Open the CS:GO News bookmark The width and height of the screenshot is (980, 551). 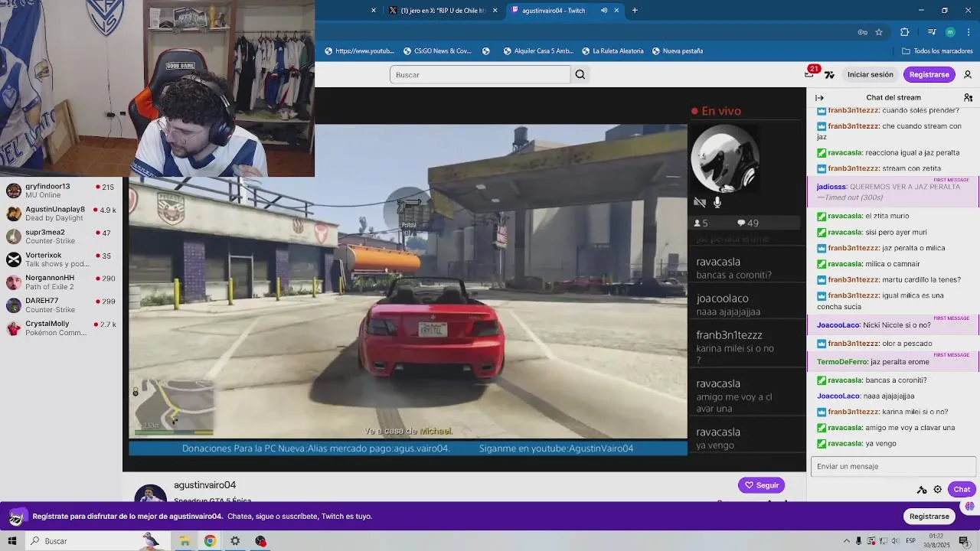[437, 51]
